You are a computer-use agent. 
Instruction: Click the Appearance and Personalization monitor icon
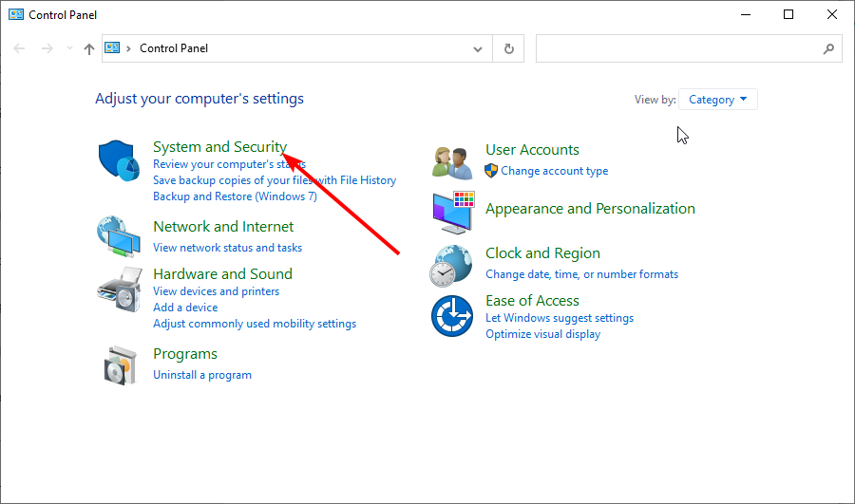pyautogui.click(x=453, y=213)
